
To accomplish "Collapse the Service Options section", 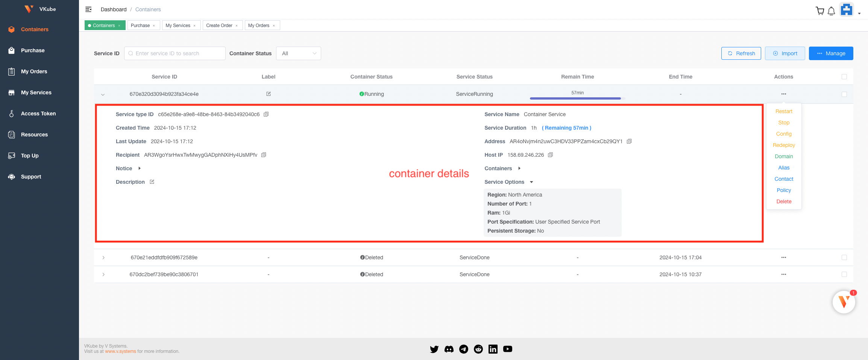I will tap(531, 182).
